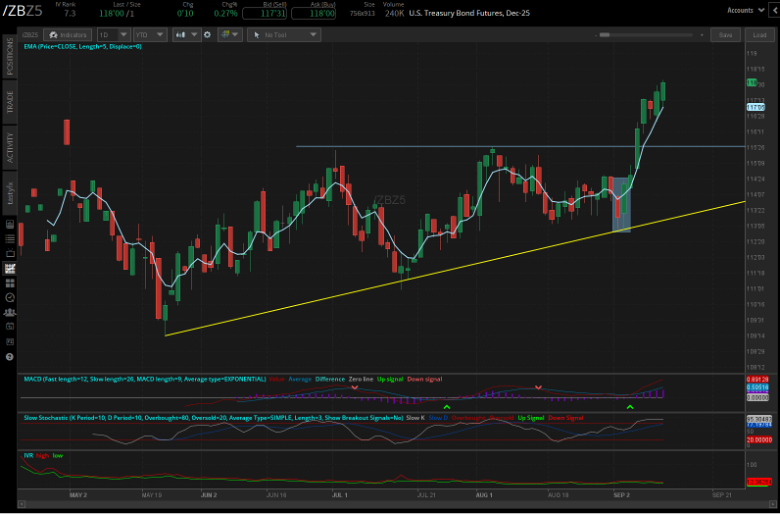Click the Chg% value 0.27%

(225, 13)
